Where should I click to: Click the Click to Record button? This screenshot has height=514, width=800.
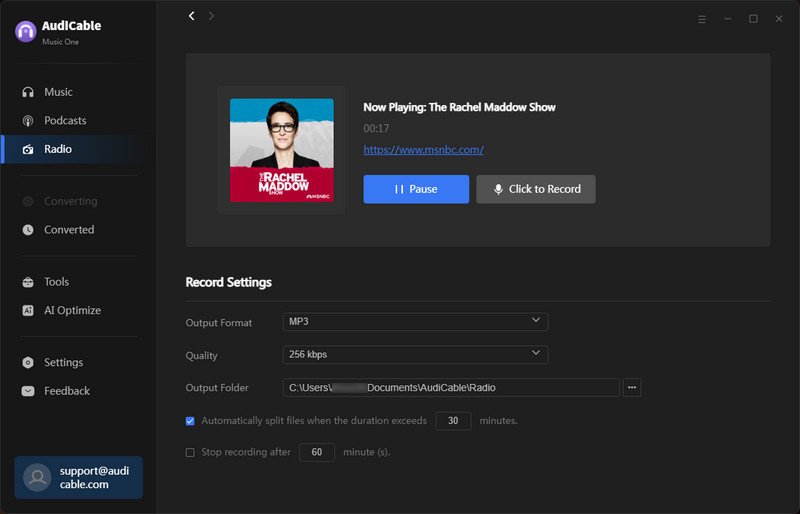(x=536, y=189)
